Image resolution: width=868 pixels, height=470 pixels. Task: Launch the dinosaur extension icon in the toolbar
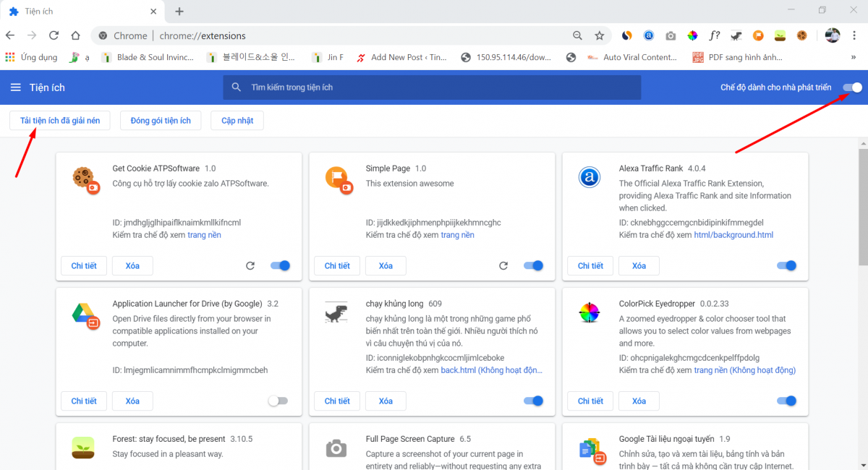click(x=736, y=35)
